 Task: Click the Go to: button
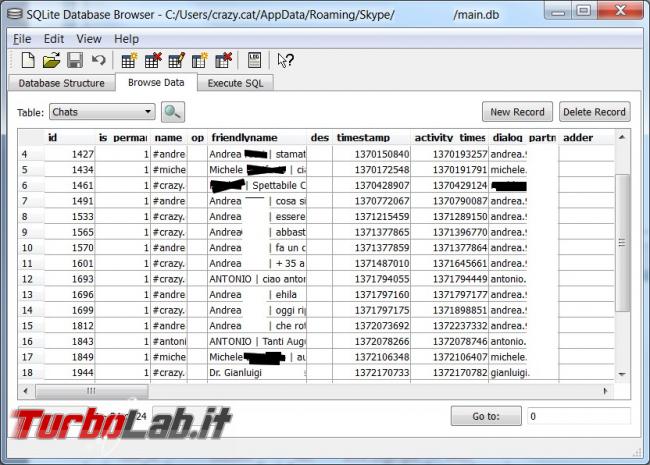tap(486, 416)
